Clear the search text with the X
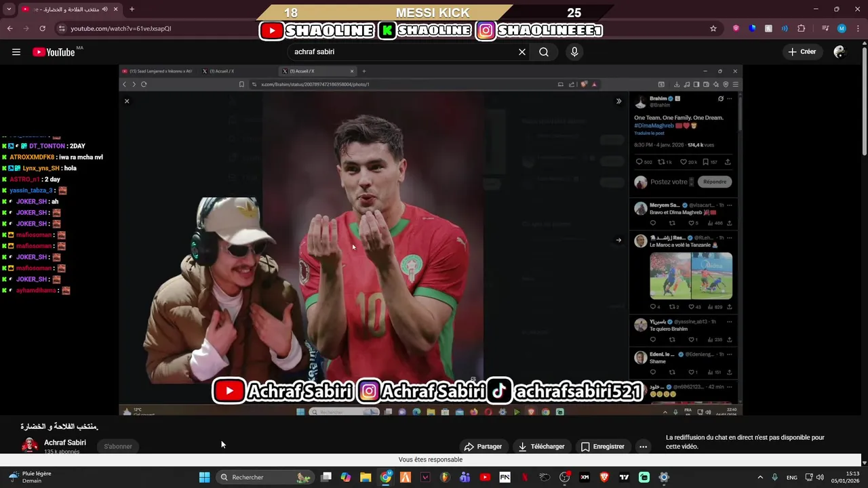Image resolution: width=868 pixels, height=488 pixels. [522, 52]
